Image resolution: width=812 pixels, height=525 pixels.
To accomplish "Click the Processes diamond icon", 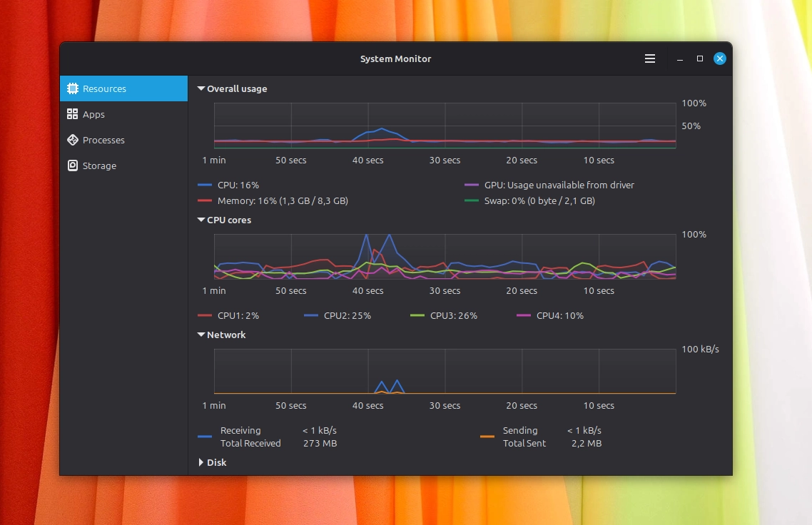I will pos(73,140).
